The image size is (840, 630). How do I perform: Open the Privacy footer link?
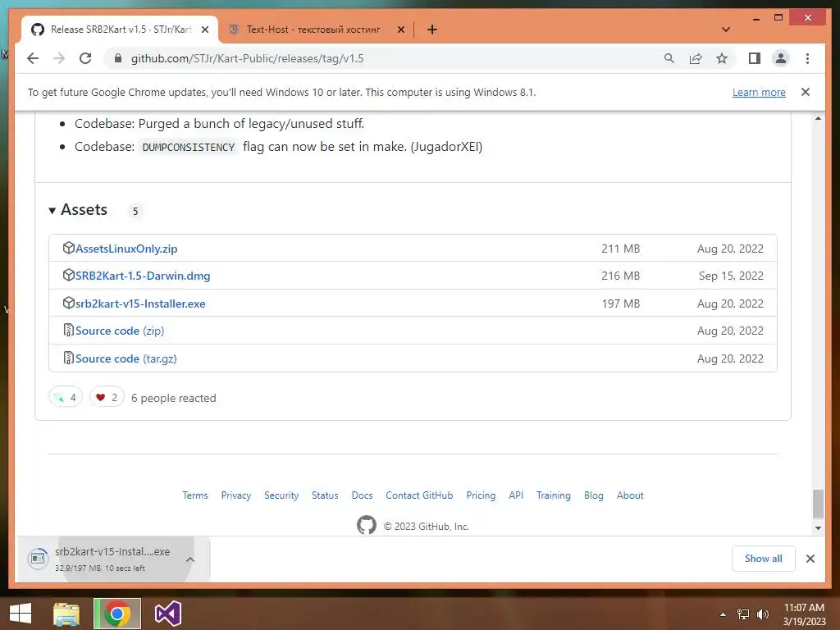(236, 495)
